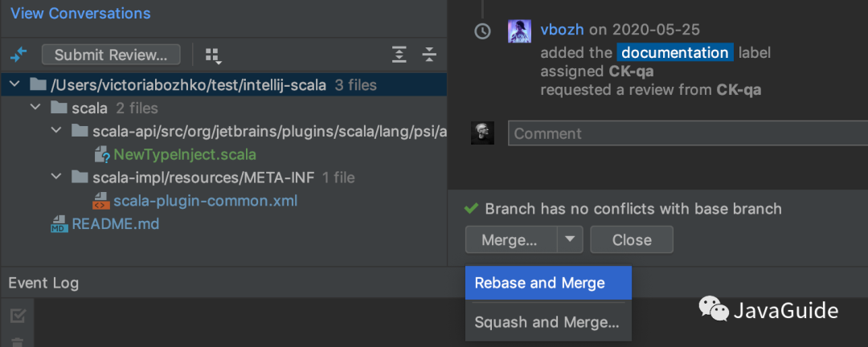Viewport: 868px width, 347px height.
Task: Click the Collapse All icon
Action: (429, 55)
